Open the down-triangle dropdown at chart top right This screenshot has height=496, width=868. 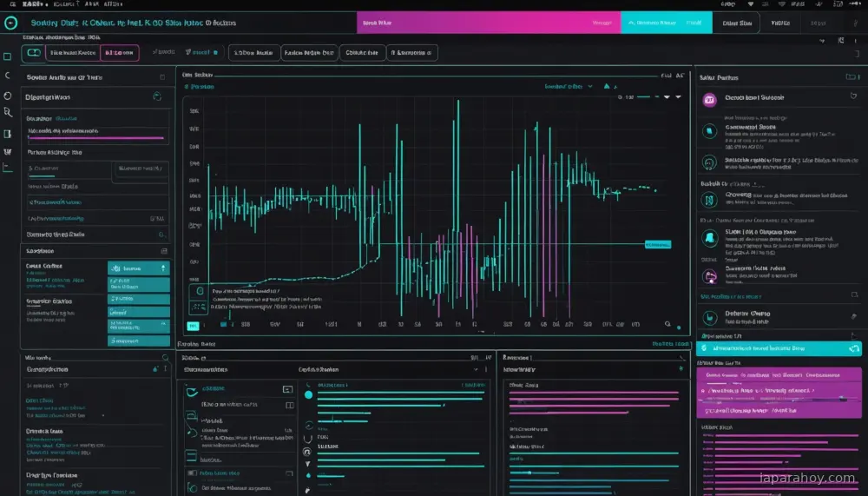(x=667, y=97)
